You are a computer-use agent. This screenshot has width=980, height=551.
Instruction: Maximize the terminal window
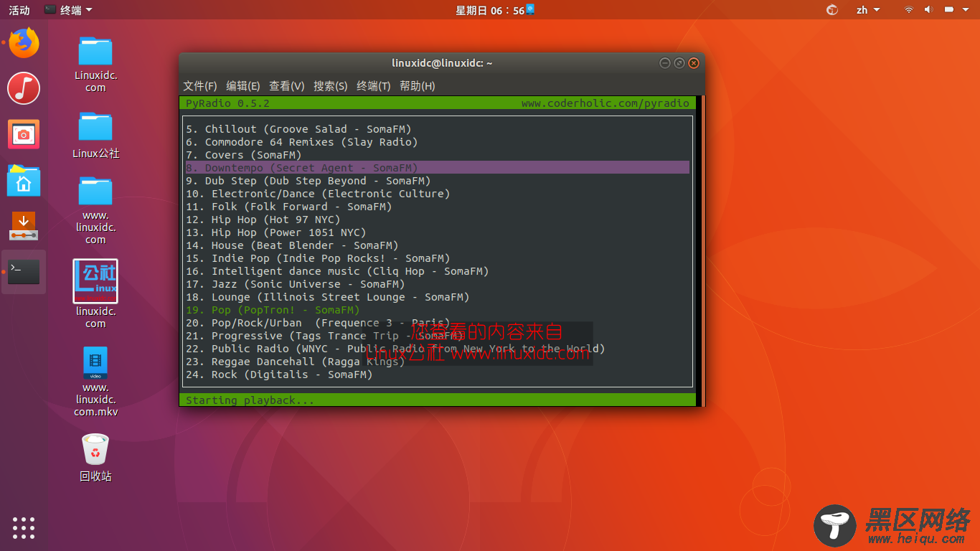click(x=679, y=63)
